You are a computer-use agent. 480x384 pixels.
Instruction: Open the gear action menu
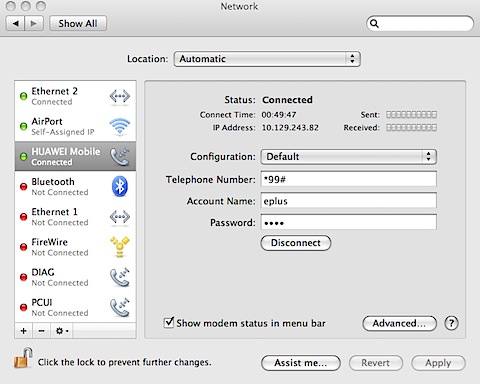click(x=62, y=331)
